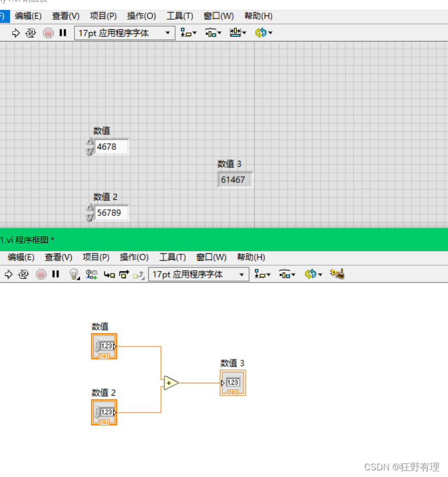Toggle Retain Wire Values button
The width and height of the screenshot is (448, 477).
[91, 274]
